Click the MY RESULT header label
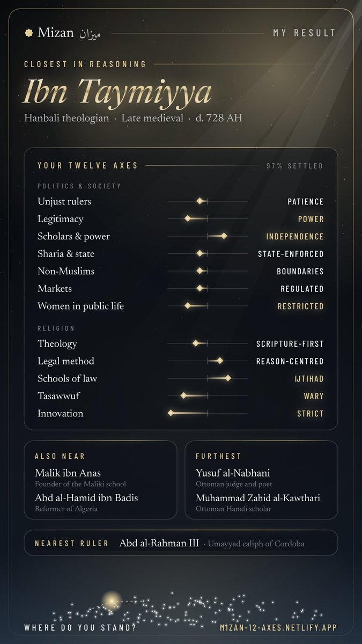 point(304,33)
